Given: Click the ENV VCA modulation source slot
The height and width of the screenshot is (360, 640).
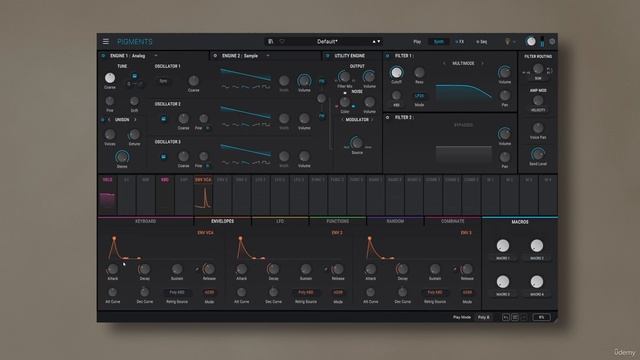Looking at the screenshot, I should (203, 196).
